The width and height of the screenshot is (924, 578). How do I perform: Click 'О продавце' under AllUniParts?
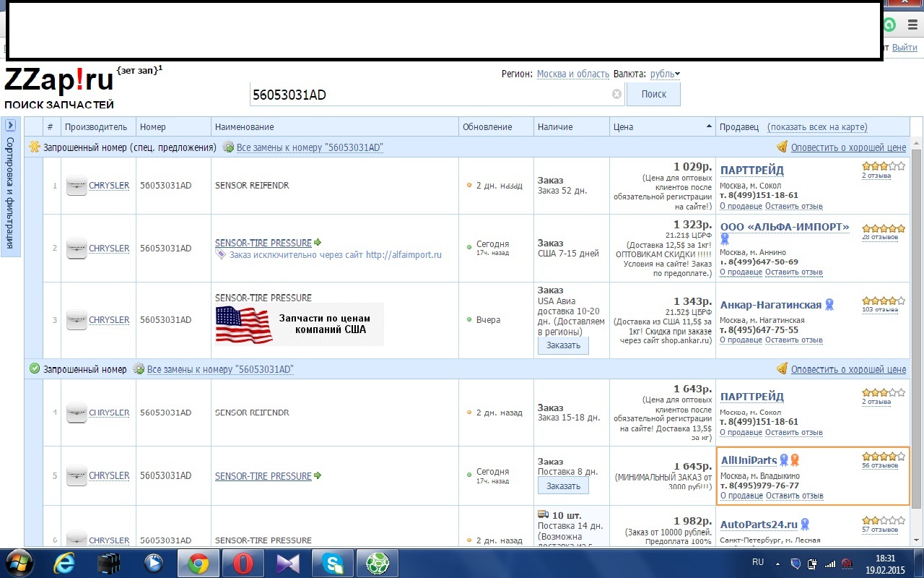(x=741, y=496)
